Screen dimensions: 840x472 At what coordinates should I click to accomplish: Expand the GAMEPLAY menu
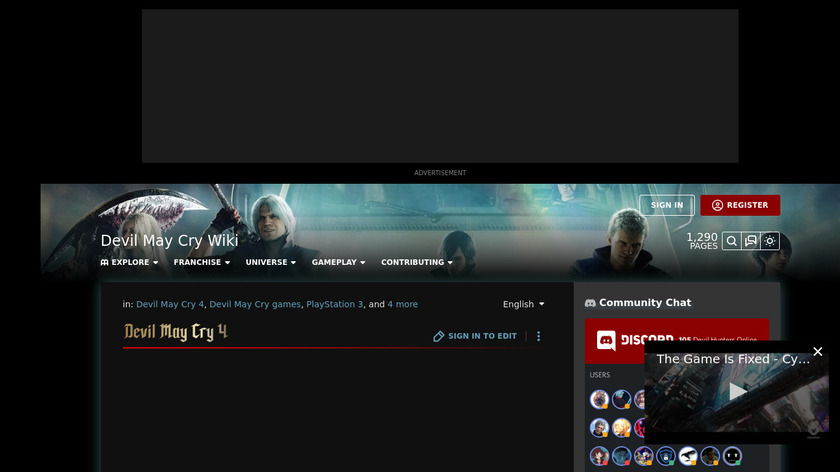pyautogui.click(x=339, y=262)
